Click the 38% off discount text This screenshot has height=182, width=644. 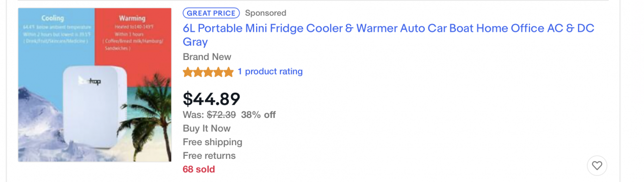point(258,114)
